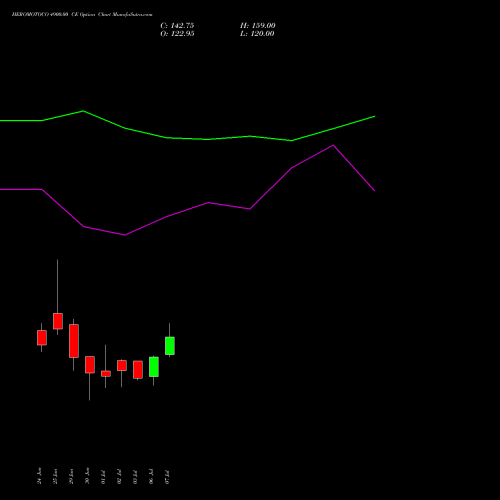Click the red candle for 24 Jun
This screenshot has width=500, height=500.
tap(42, 337)
